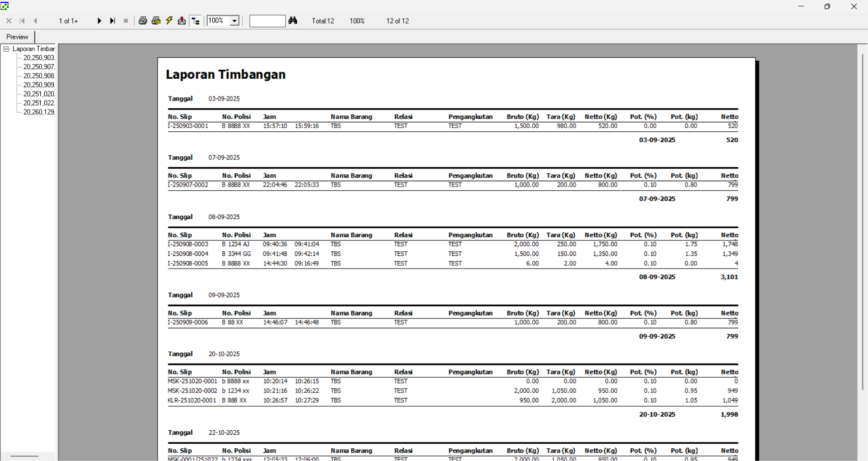The image size is (868, 461).
Task: Select tree group 20,250,908
Action: [39, 76]
